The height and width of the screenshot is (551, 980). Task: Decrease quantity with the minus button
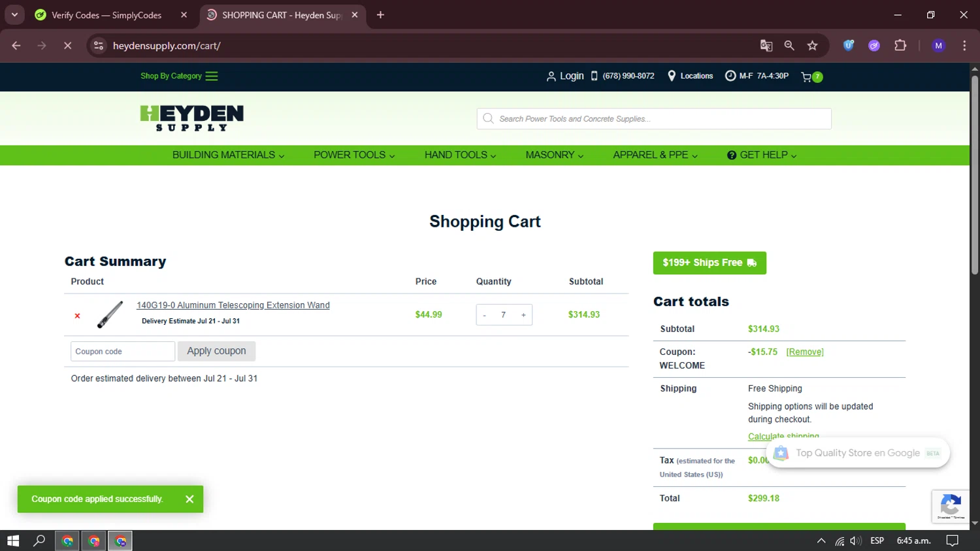click(484, 315)
